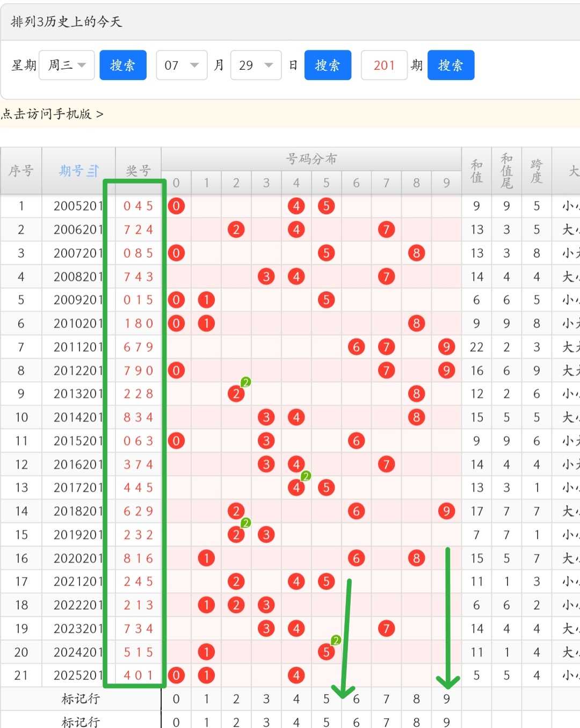Focus the issue number field showing 201
Image resolution: width=580 pixels, height=728 pixels.
pos(384,65)
